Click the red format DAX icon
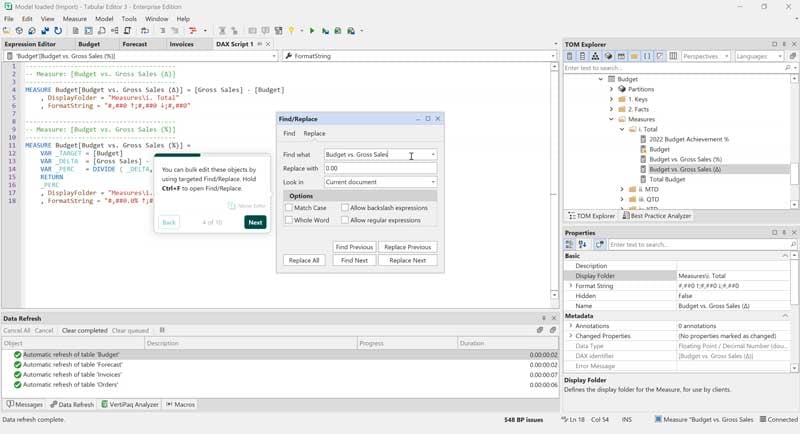 pos(192,31)
